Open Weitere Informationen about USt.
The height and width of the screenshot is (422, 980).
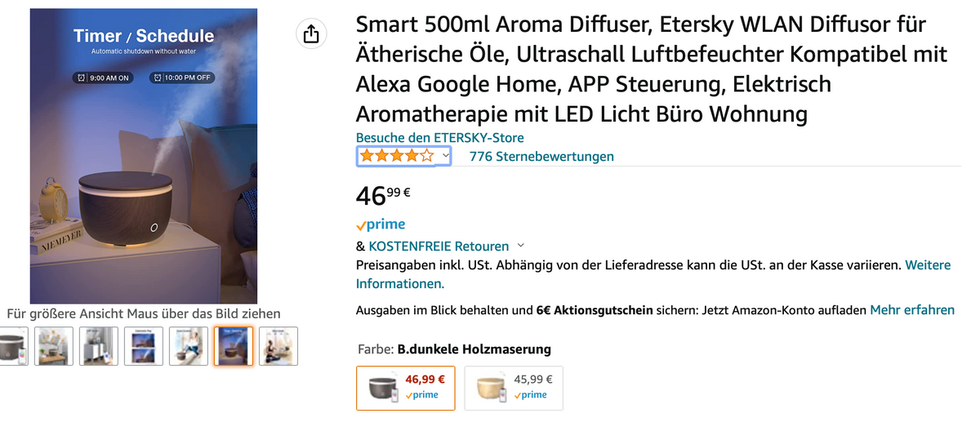coord(653,274)
